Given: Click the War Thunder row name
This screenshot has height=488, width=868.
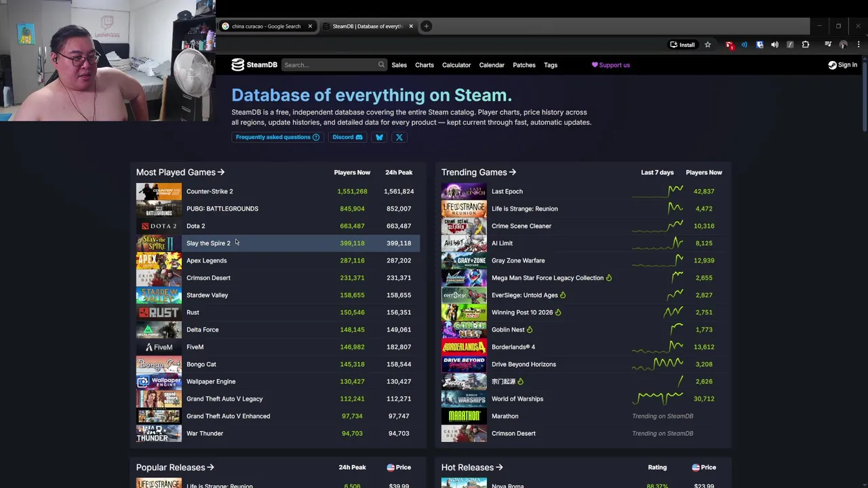Looking at the screenshot, I should [205, 433].
